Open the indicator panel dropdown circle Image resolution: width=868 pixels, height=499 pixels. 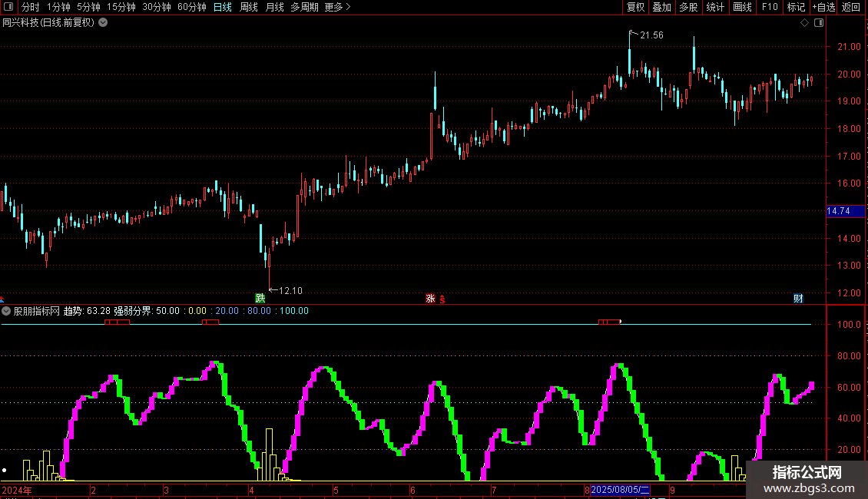point(6,312)
